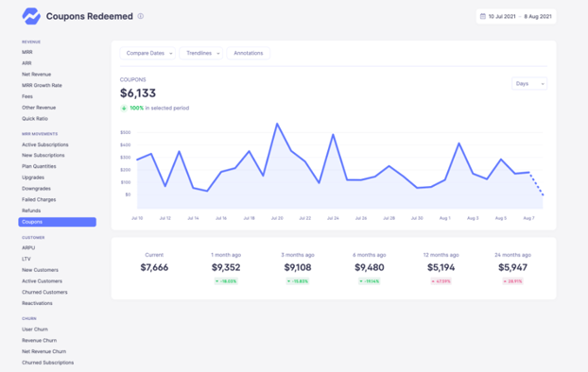Click the Annotations button

(249, 53)
